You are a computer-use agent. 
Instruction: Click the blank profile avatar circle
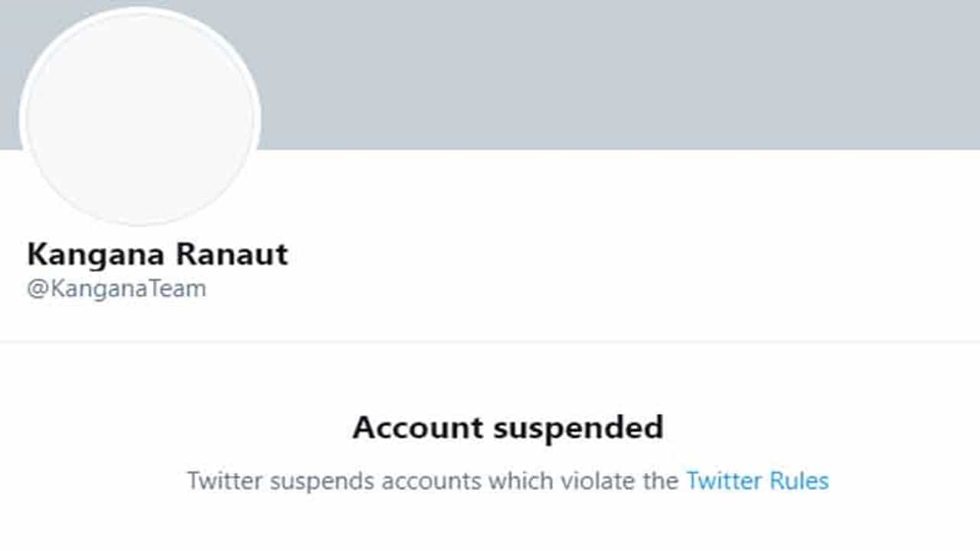coord(140,116)
